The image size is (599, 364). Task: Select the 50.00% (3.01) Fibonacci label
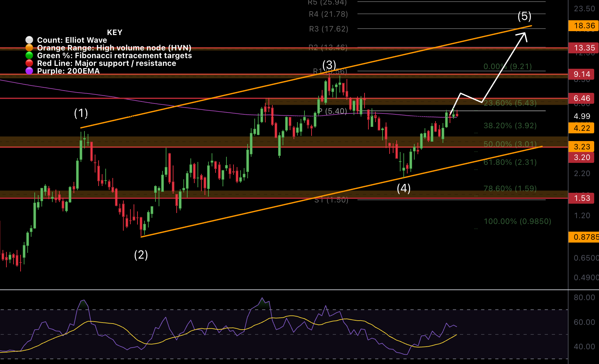(510, 144)
